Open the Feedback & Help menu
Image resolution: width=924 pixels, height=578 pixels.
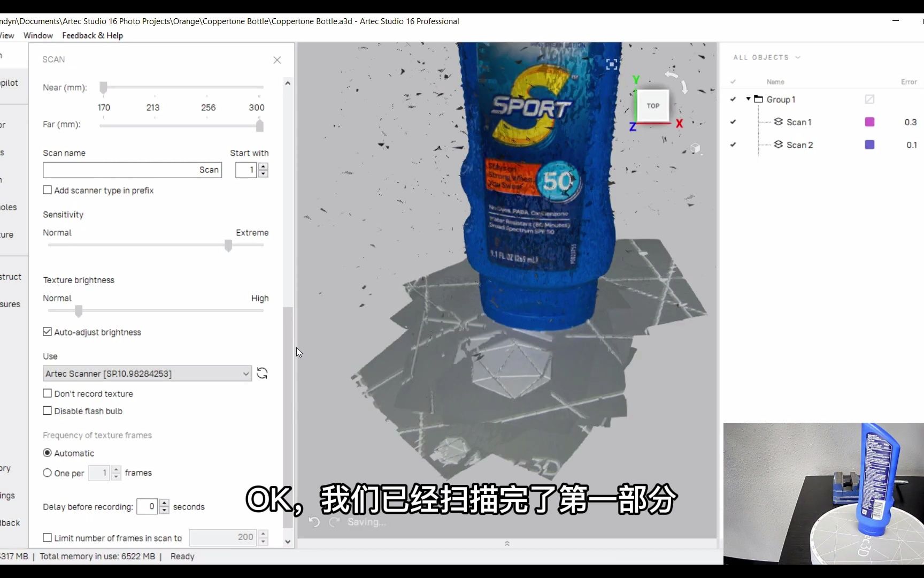[93, 35]
